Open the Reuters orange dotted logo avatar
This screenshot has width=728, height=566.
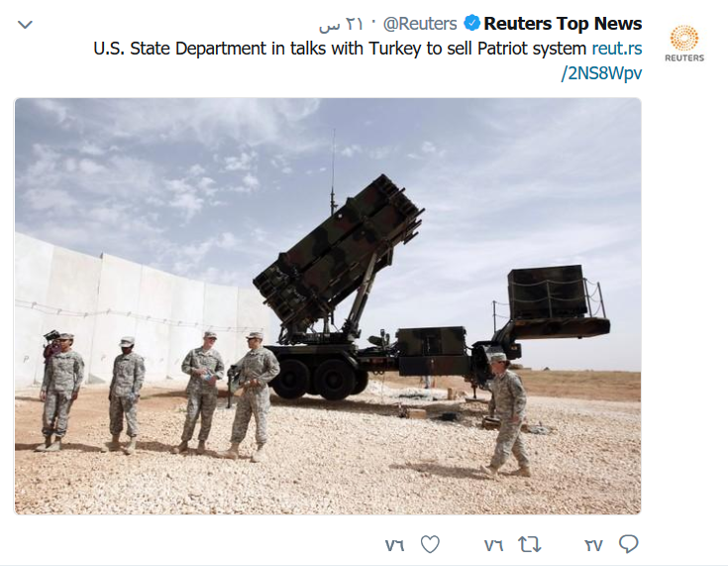coord(684,38)
